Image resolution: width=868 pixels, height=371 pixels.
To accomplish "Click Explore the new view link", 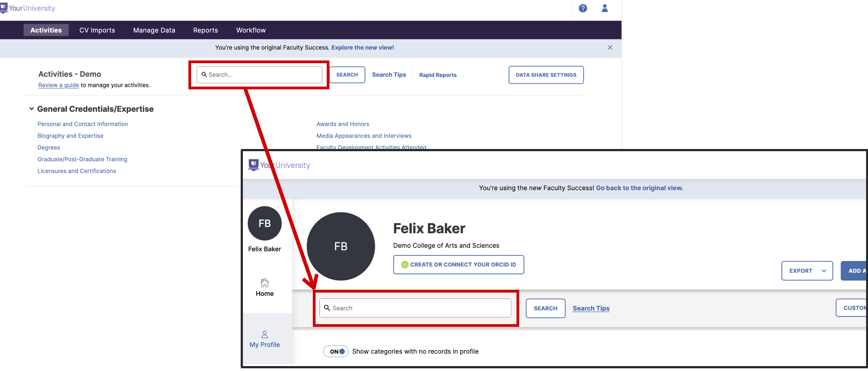I will point(363,47).
